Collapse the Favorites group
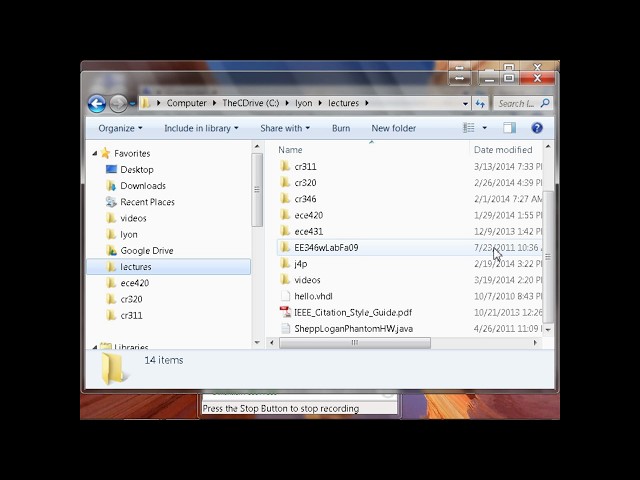 95,153
